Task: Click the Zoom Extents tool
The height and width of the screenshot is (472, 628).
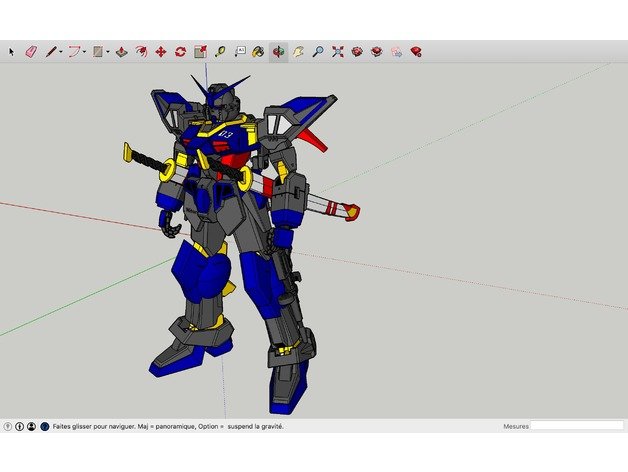Action: pyautogui.click(x=338, y=51)
